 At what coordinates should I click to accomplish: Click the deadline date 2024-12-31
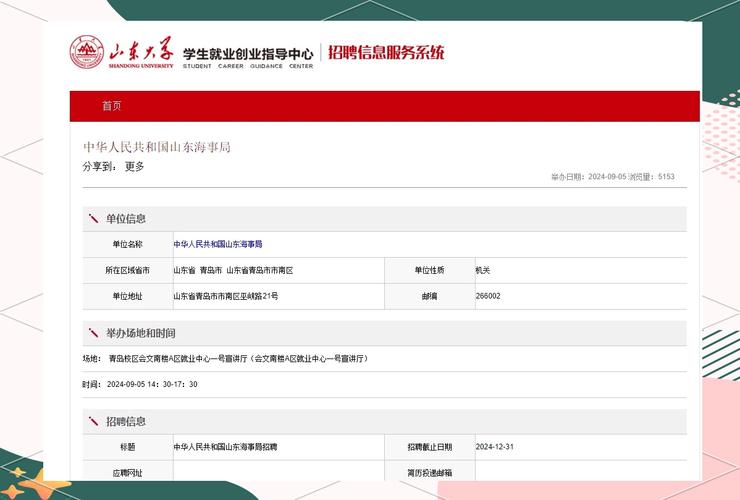[495, 447]
